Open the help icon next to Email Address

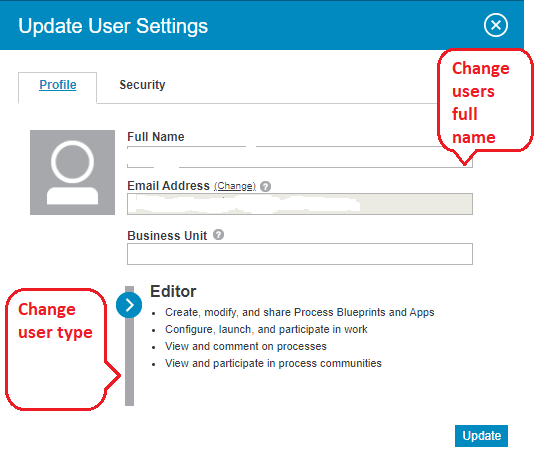(x=265, y=187)
